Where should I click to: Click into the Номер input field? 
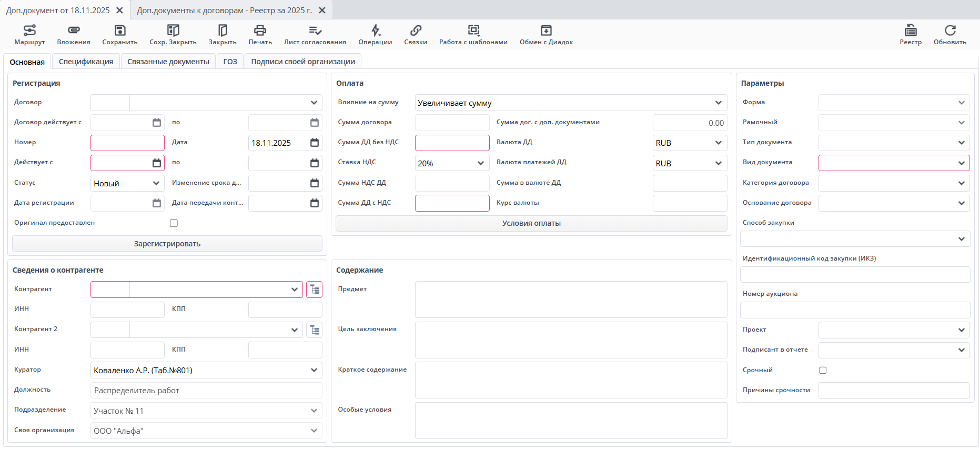(127, 143)
